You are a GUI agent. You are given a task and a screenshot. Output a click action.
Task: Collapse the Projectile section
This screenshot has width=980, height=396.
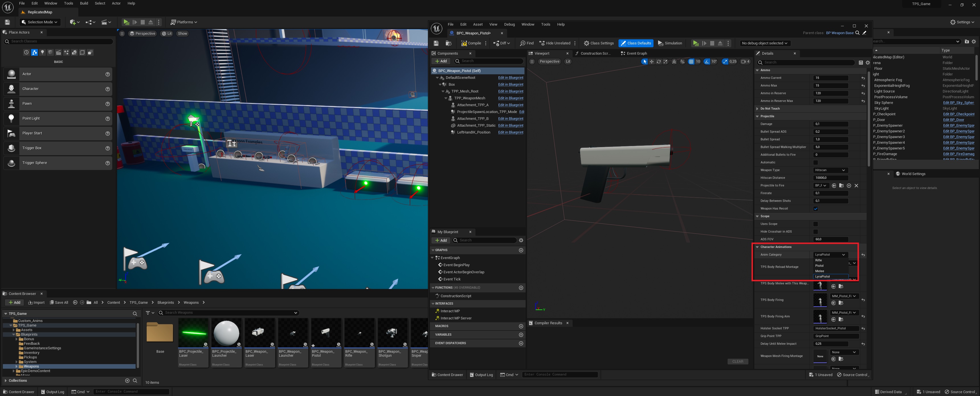pyautogui.click(x=757, y=116)
